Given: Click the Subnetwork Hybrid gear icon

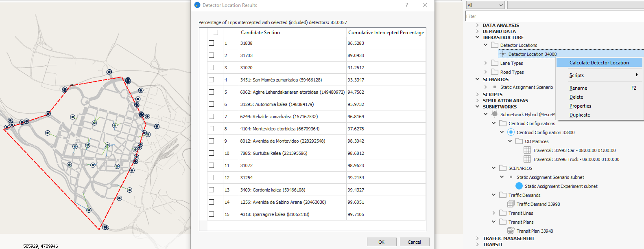Looking at the screenshot, I should 494,114.
